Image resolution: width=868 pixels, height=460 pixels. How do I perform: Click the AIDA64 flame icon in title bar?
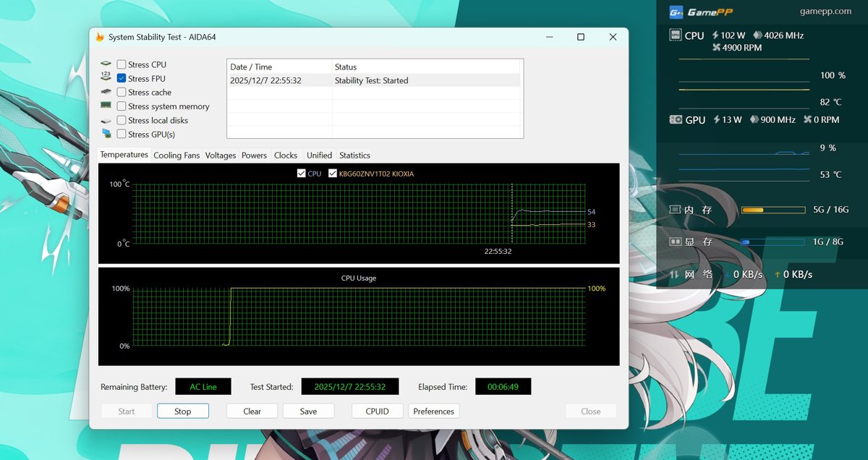[x=100, y=37]
